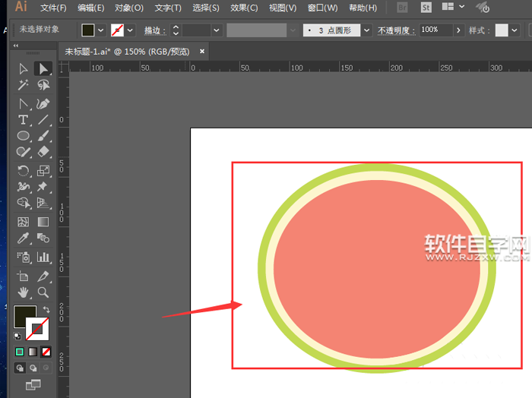Enable Draw Behind mode
The image size is (532, 398).
click(33, 369)
